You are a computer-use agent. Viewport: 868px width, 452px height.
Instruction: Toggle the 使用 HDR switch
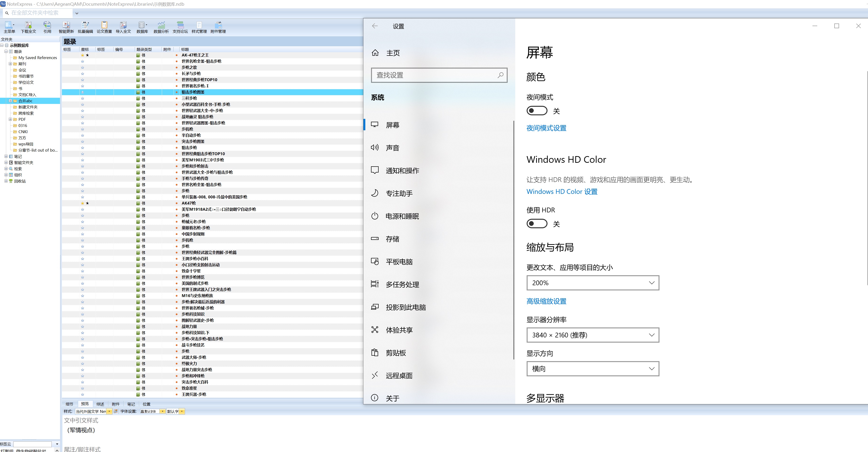(537, 224)
